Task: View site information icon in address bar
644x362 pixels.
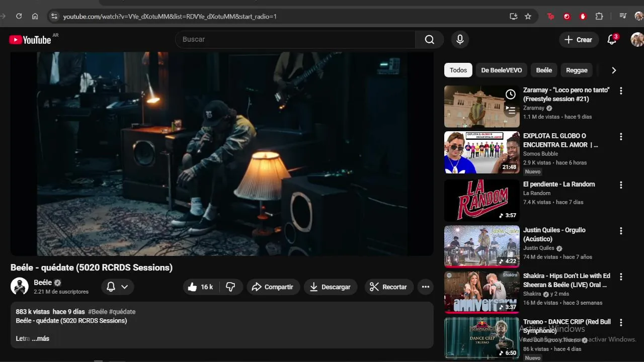Action: coord(54,16)
